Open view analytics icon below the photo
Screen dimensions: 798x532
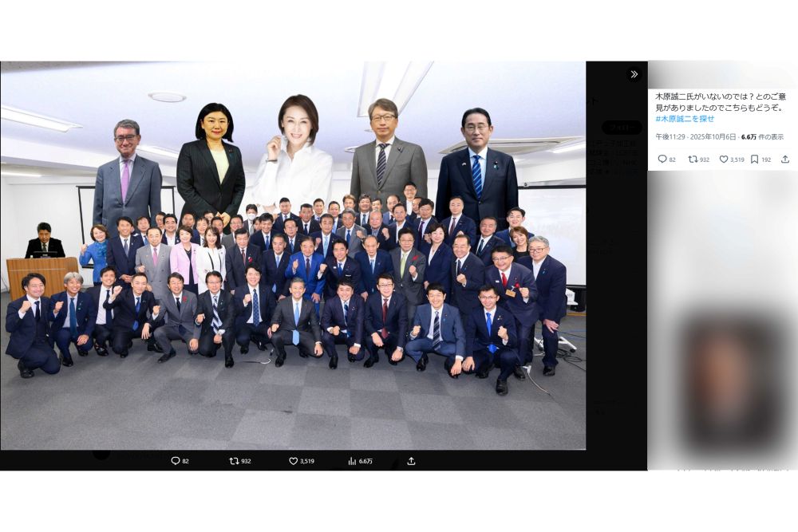tap(352, 461)
